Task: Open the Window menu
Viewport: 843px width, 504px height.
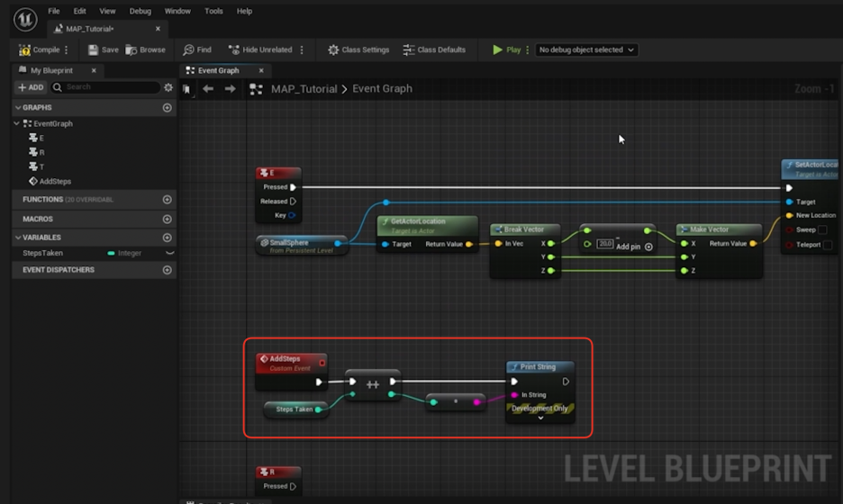Action: click(x=177, y=11)
